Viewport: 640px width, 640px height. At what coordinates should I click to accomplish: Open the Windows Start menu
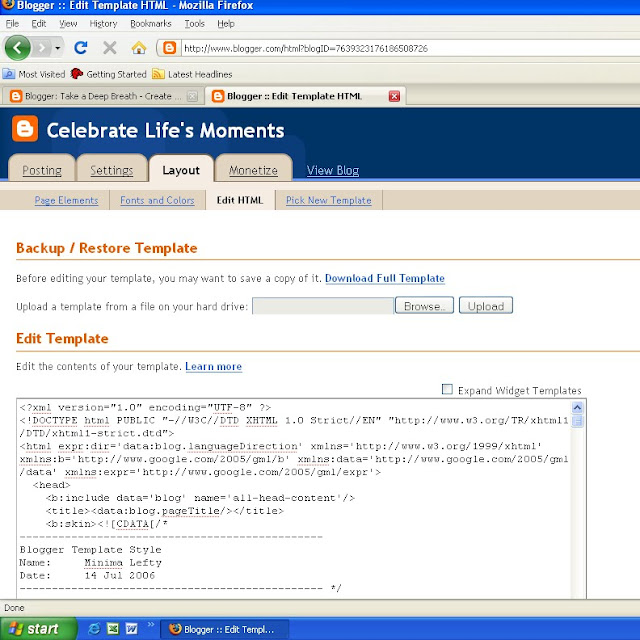(39, 629)
